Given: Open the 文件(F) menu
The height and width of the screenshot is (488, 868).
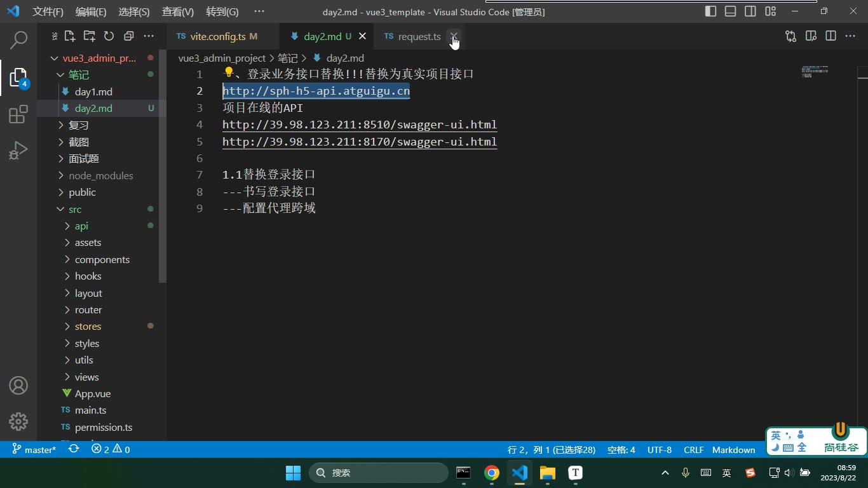Looking at the screenshot, I should click(48, 11).
